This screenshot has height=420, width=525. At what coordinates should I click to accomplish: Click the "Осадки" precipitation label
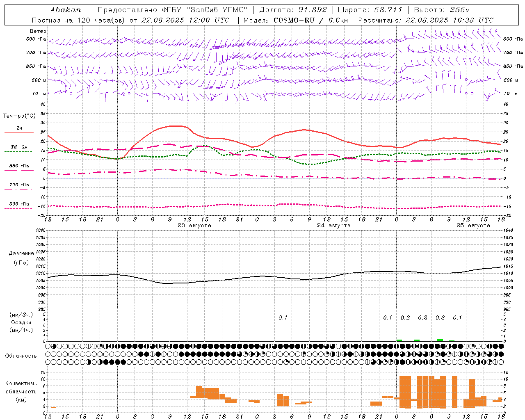(x=21, y=322)
